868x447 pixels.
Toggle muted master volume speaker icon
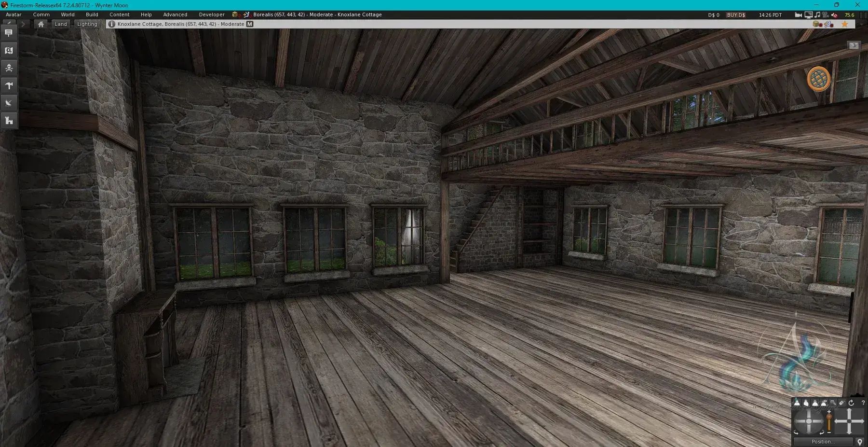click(834, 15)
